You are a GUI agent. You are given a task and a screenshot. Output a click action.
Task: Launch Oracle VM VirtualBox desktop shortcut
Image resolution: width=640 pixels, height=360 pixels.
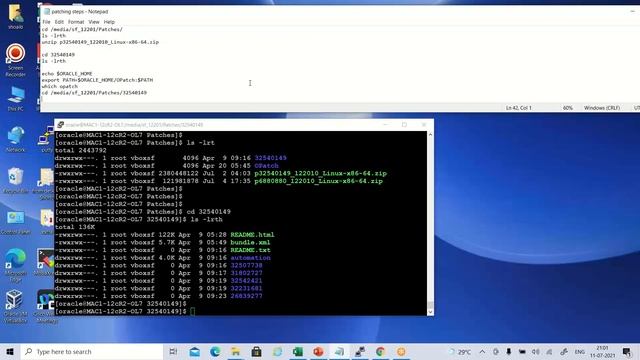16,306
